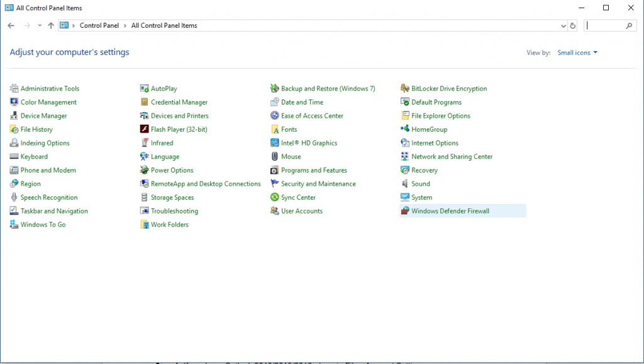This screenshot has height=364, width=644.
Task: Open Taskbar and Navigation link
Action: 54,210
